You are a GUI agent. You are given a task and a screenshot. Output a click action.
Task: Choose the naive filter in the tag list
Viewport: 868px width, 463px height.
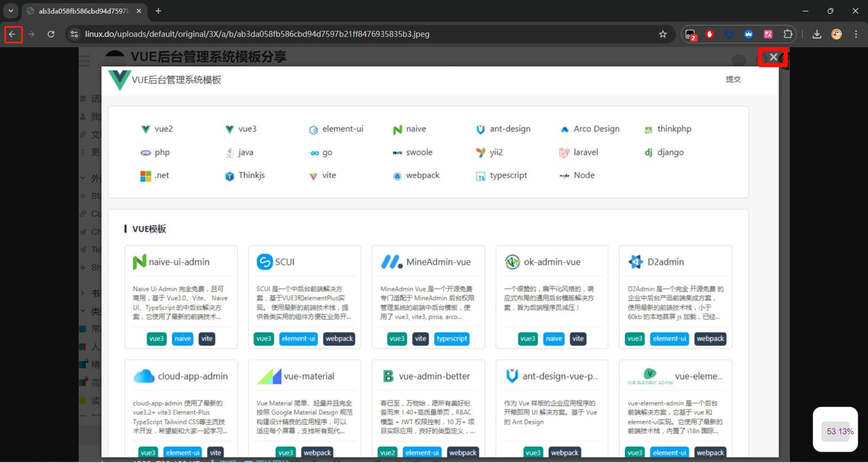click(410, 129)
